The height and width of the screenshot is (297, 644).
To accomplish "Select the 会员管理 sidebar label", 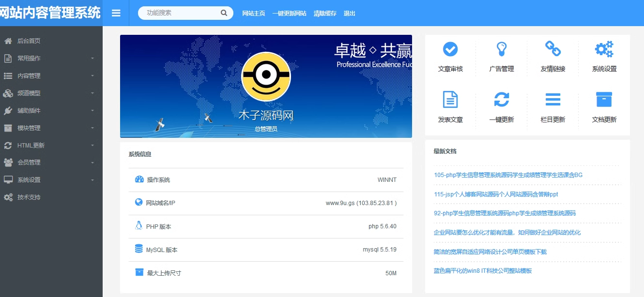I will (x=29, y=163).
